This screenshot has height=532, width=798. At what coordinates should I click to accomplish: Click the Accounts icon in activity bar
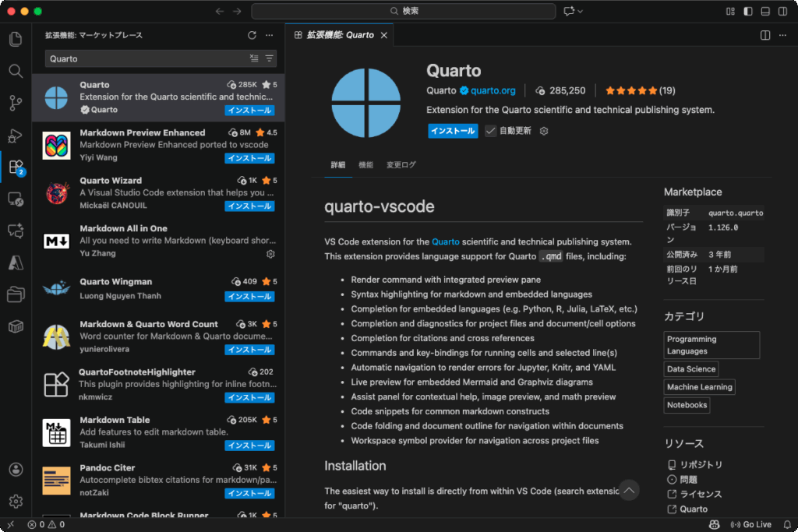point(16,470)
